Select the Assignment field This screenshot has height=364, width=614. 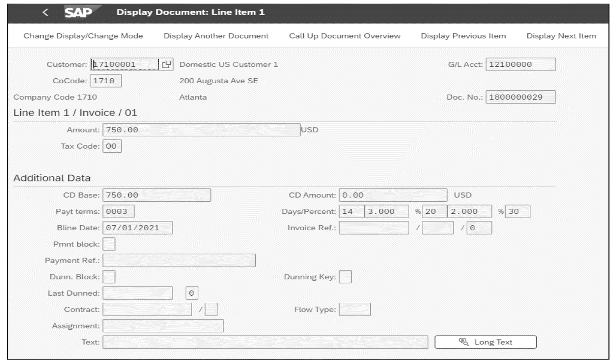pos(163,326)
